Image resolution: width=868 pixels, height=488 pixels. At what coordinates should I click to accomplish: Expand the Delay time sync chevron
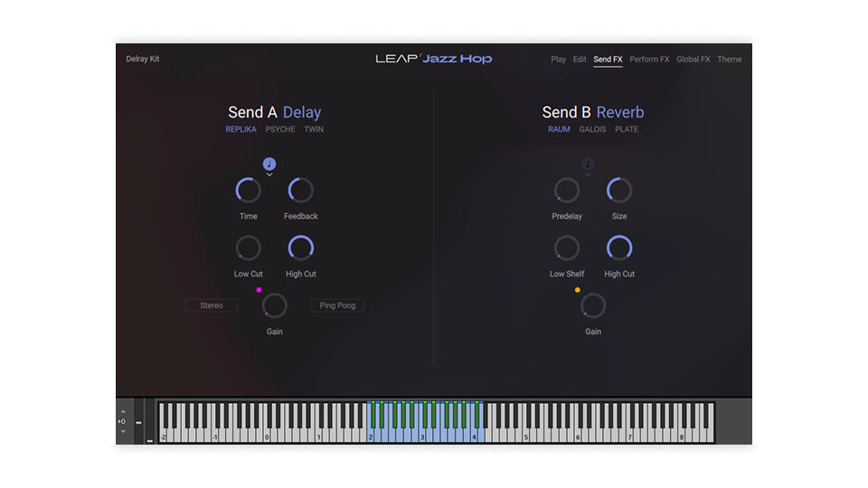click(269, 175)
